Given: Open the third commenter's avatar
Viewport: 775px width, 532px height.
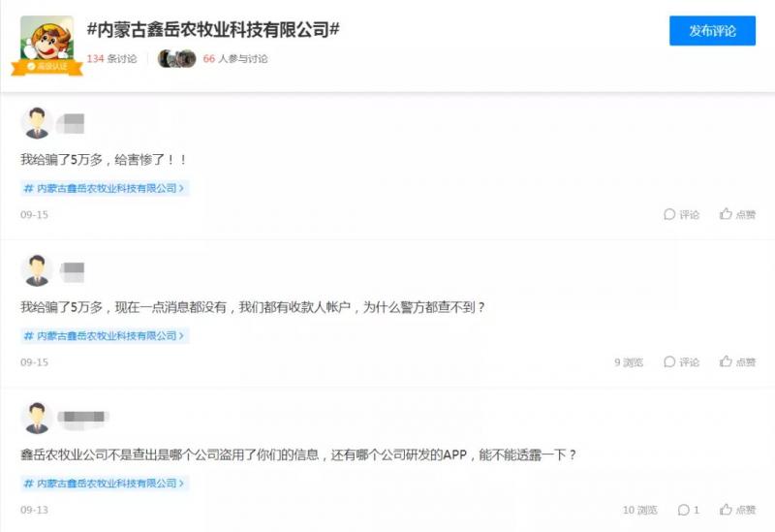Looking at the screenshot, I should pyautogui.click(x=37, y=418).
